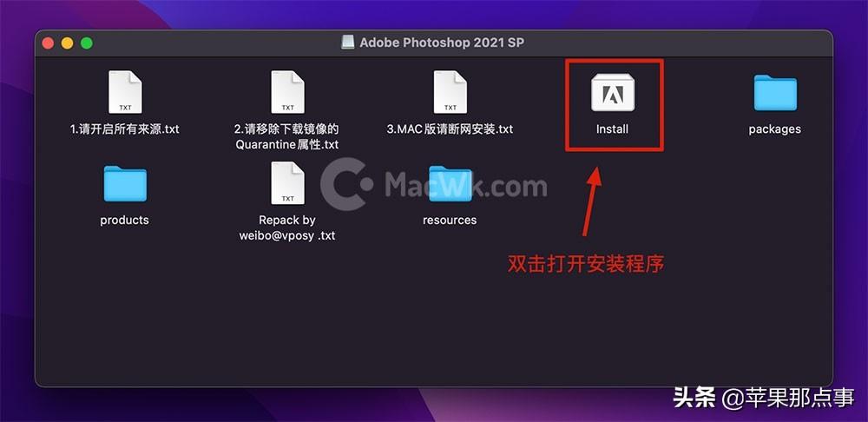This screenshot has width=868, height=422.
Task: Click the Repack by weibo@vposy .txt name
Action: (286, 227)
